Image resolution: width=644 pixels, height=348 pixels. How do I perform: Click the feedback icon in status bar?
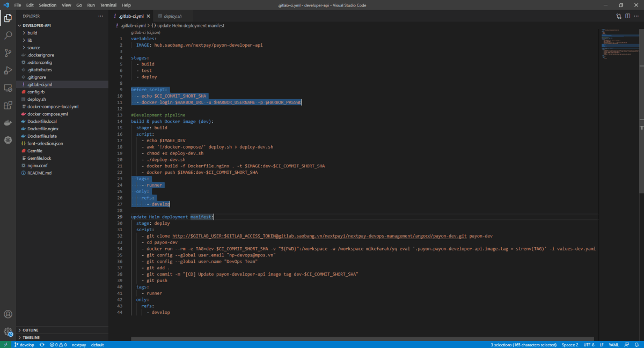coord(627,345)
